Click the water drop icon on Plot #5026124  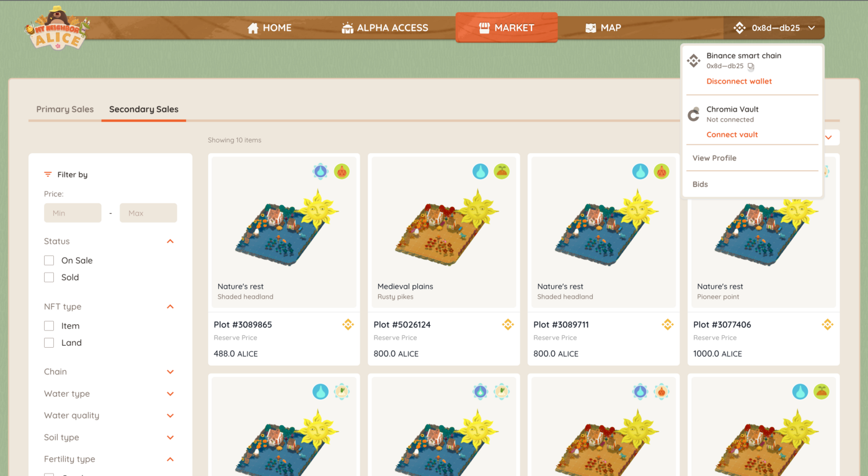(x=480, y=172)
